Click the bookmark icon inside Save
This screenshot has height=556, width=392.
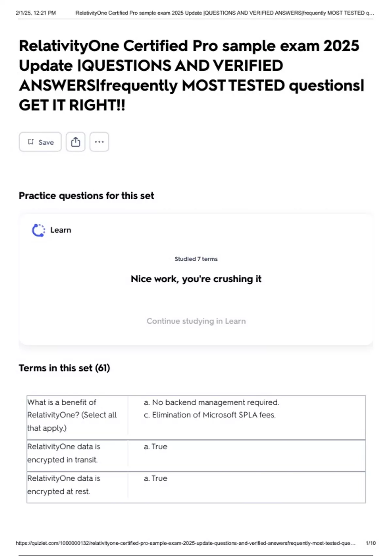point(31,142)
